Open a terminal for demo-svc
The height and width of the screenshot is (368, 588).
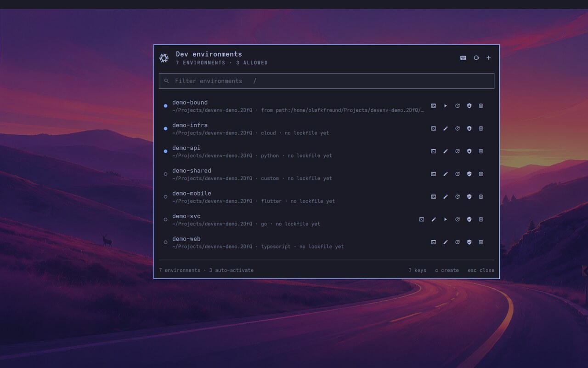tap(421, 219)
